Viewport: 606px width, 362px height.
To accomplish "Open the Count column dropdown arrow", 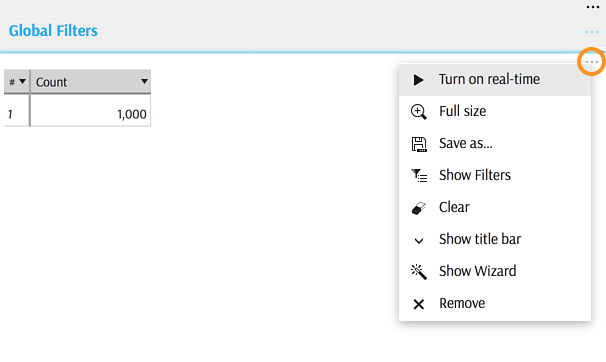I will coord(144,82).
